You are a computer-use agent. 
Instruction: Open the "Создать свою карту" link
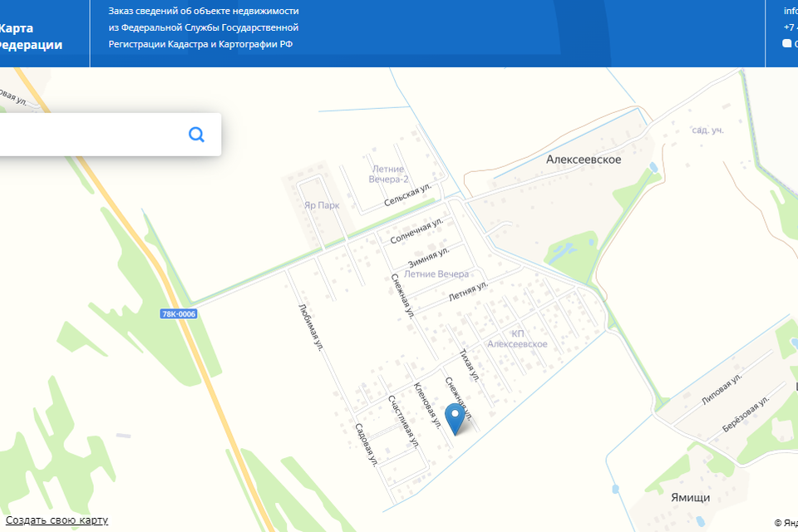[x=57, y=520]
